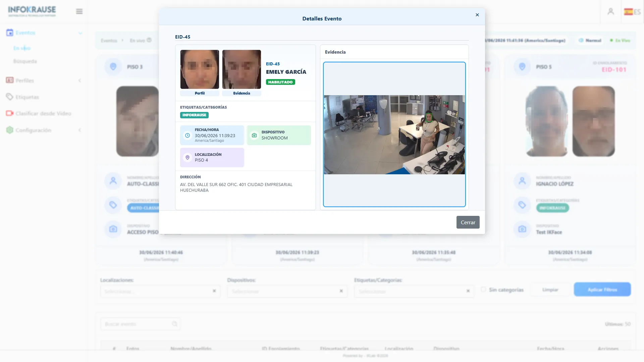Select the Perfil face thumbnail
The width and height of the screenshot is (644, 362).
pyautogui.click(x=200, y=69)
